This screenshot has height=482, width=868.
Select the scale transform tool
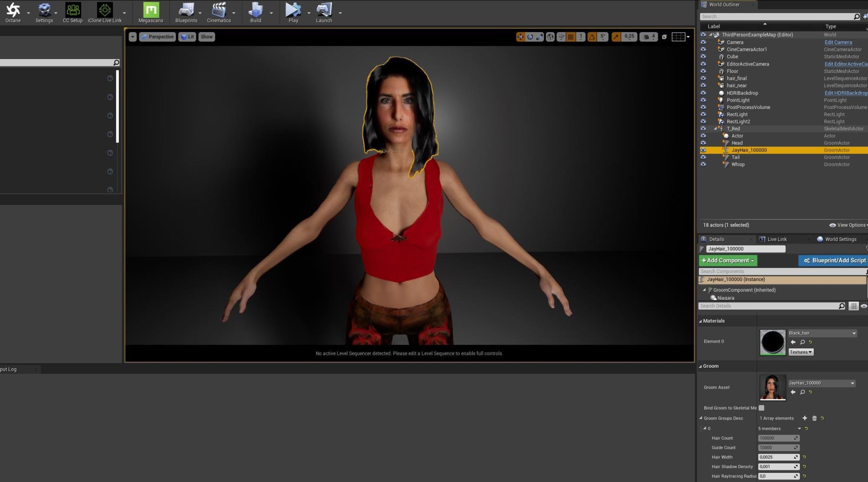pyautogui.click(x=539, y=37)
